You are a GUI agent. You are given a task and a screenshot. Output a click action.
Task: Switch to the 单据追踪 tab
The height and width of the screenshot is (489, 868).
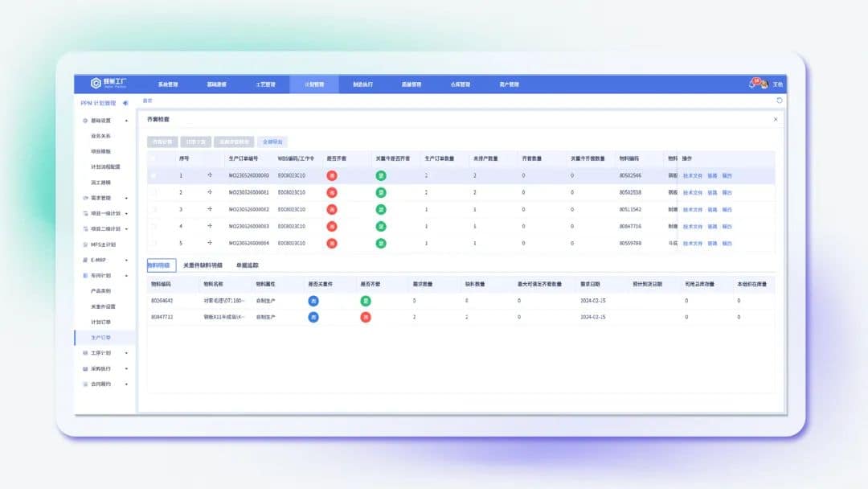click(x=248, y=265)
